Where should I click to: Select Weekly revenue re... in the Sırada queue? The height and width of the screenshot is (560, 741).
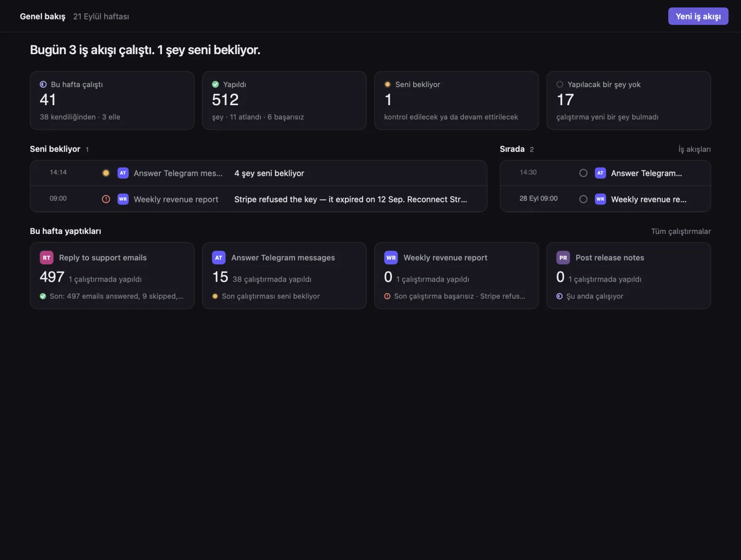click(x=649, y=199)
